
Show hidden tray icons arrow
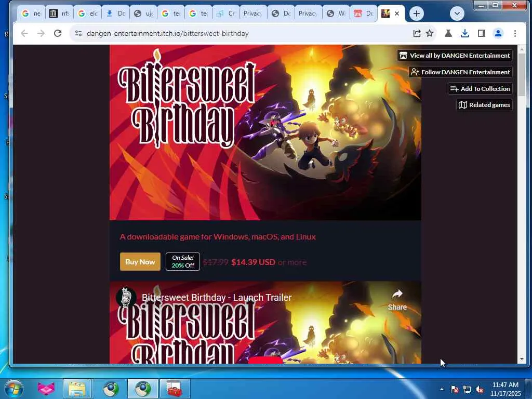point(442,389)
